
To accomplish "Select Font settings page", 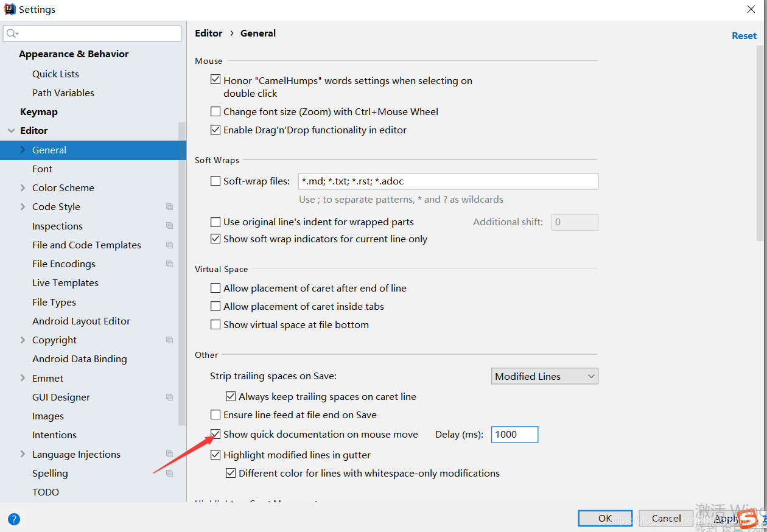I will [x=42, y=169].
